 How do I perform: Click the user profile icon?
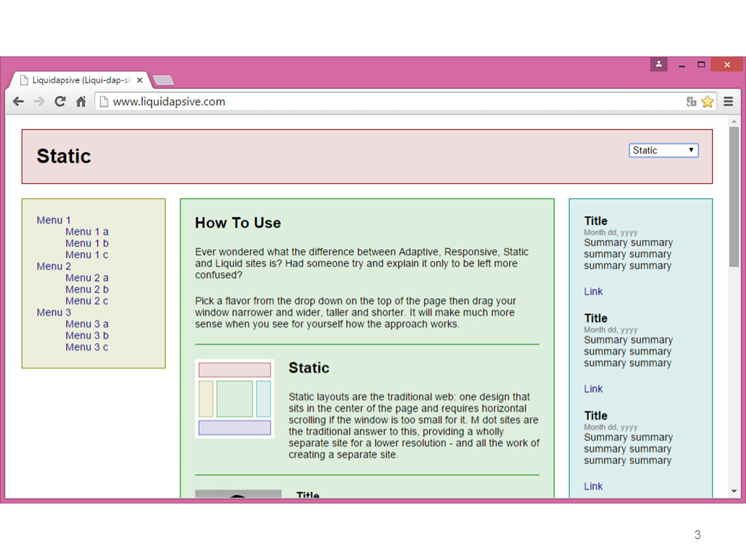click(x=658, y=64)
